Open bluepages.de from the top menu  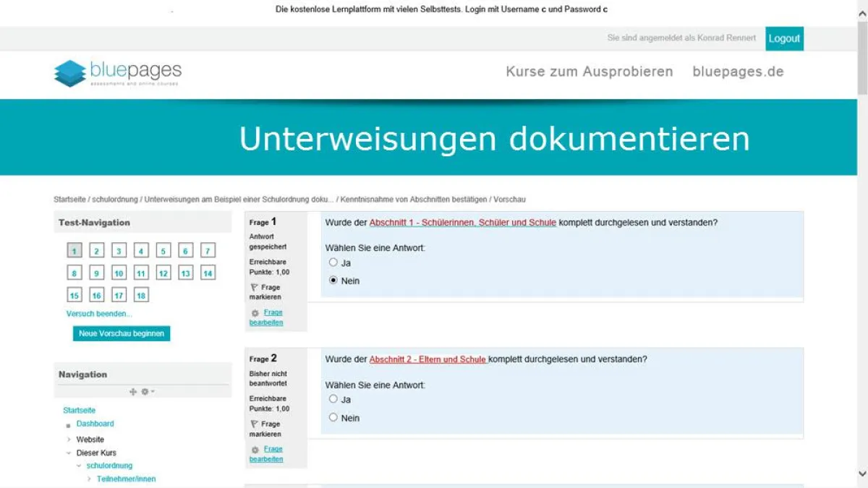click(737, 72)
